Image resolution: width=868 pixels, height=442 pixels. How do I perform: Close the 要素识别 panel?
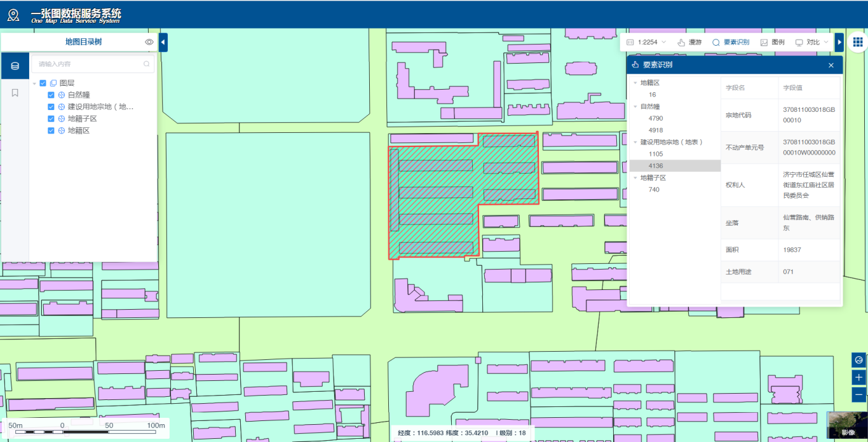point(831,65)
